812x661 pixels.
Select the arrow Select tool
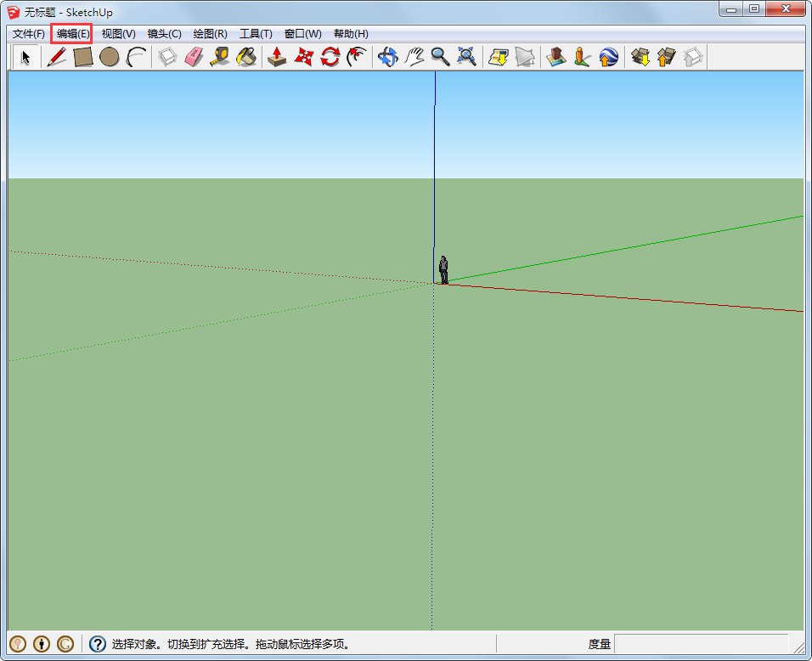pyautogui.click(x=25, y=57)
